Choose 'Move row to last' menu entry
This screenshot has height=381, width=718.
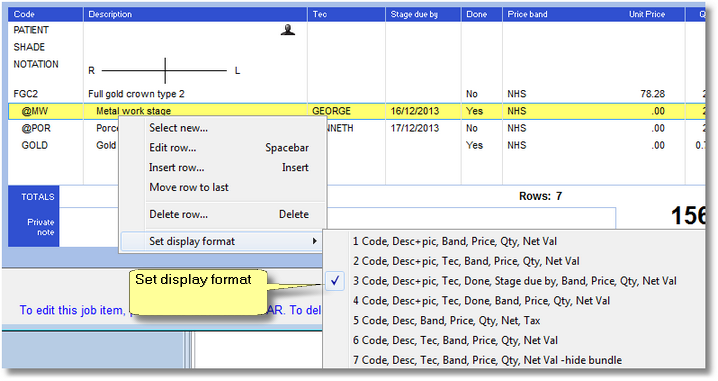coord(189,187)
